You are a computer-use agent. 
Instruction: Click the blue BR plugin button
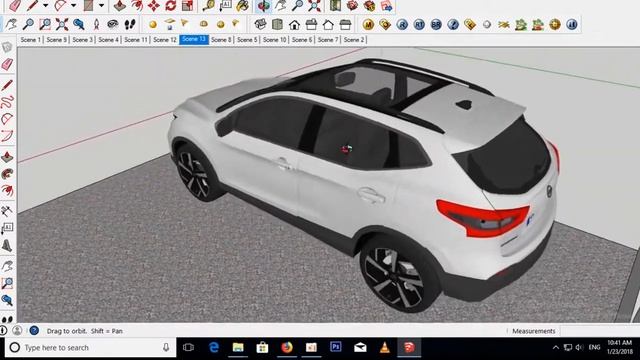[x=436, y=24]
